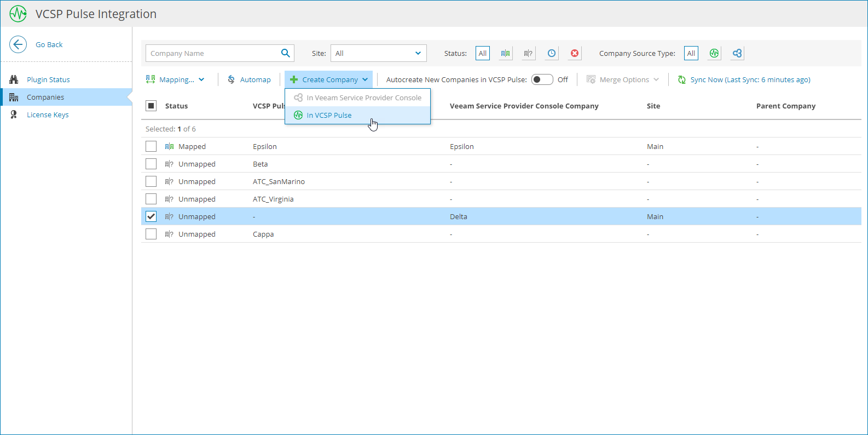
Task: Click the Mapped status icon in Epsilon row
Action: (x=169, y=146)
